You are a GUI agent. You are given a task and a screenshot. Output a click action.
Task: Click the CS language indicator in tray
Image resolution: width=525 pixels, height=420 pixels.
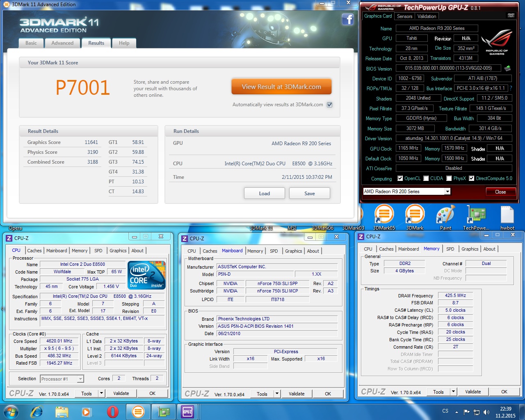click(x=445, y=411)
